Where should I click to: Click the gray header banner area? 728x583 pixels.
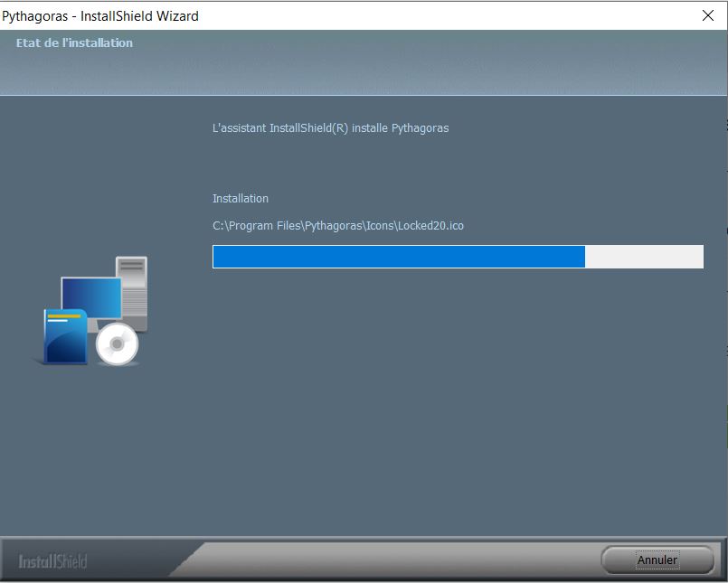(x=364, y=62)
